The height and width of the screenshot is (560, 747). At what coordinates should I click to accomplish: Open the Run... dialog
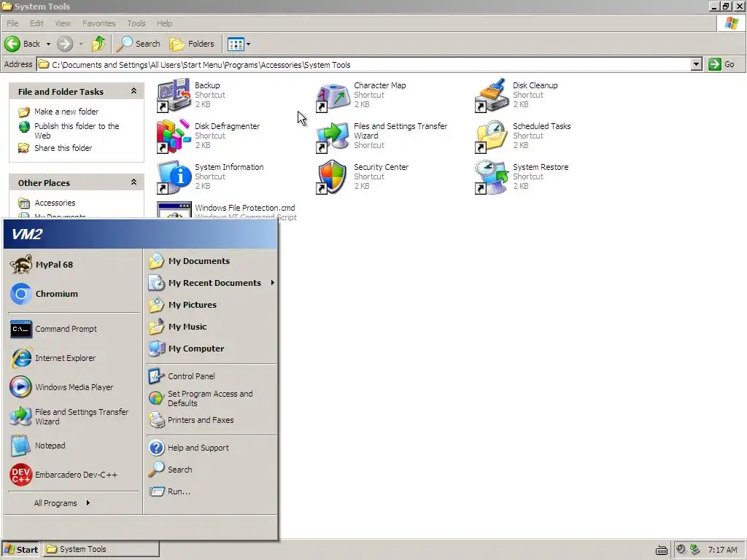[x=211, y=491]
